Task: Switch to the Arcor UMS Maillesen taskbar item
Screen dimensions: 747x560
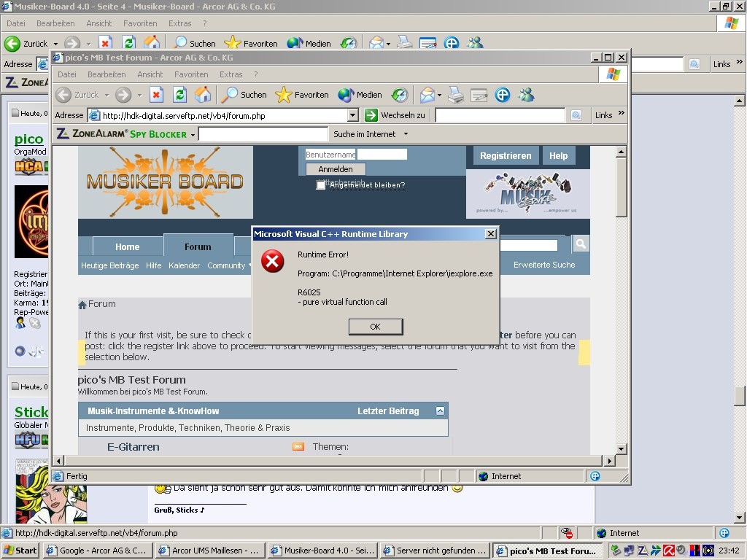Action: click(210, 551)
